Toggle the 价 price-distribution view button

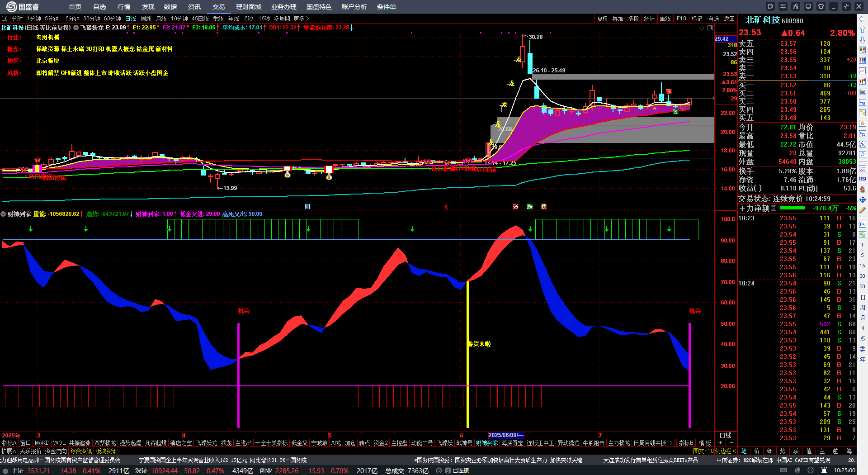click(x=757, y=451)
